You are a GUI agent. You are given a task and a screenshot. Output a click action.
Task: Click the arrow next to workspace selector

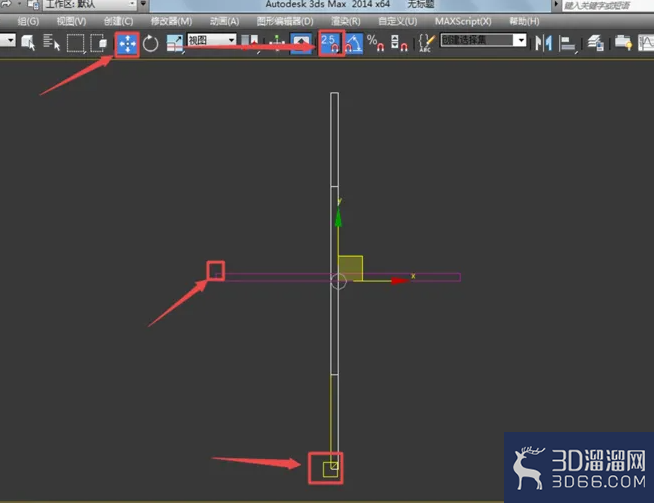[x=143, y=4]
